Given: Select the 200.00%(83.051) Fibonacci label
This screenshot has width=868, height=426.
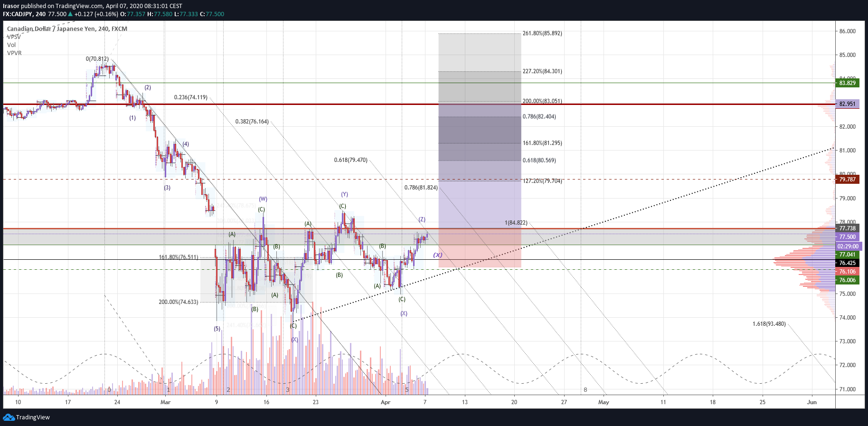Looking at the screenshot, I should 542,101.
